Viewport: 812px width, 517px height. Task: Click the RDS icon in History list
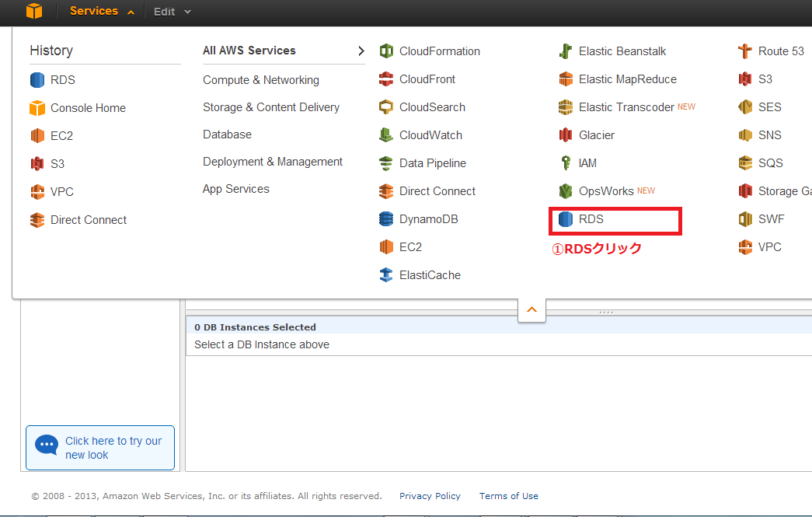(37, 80)
